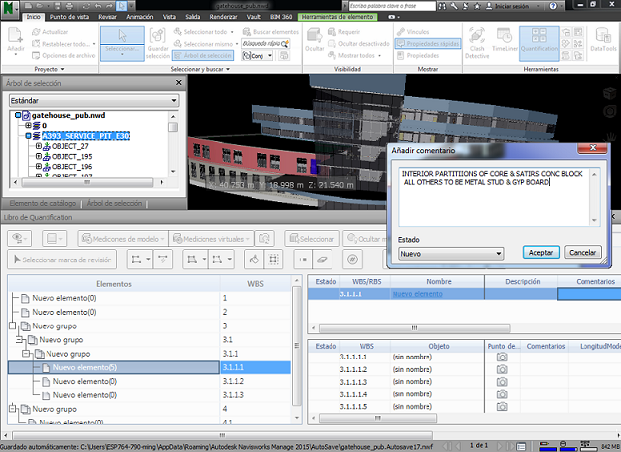Click Seleccionar marca de revisión
This screenshot has width=621, height=452.
point(62,259)
